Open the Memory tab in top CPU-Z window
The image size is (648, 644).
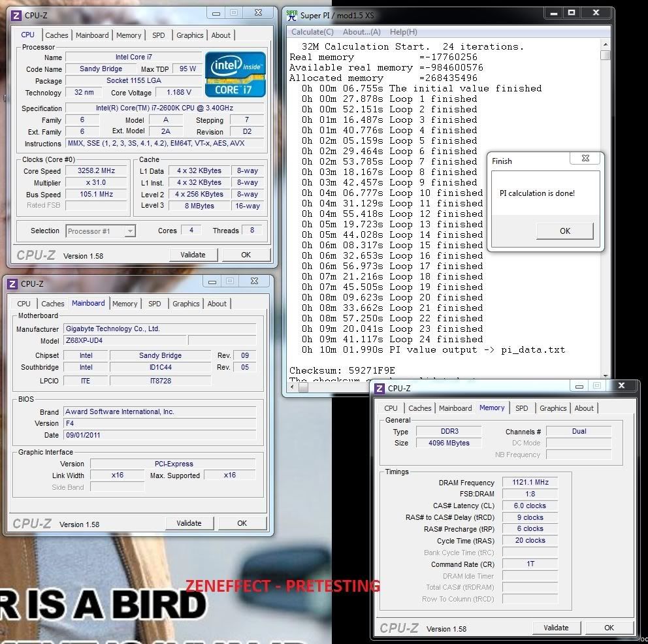pos(129,35)
